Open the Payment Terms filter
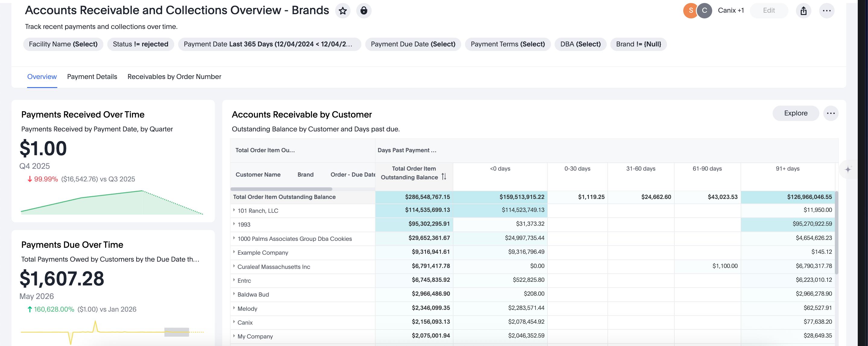The width and height of the screenshot is (868, 346). pos(508,44)
